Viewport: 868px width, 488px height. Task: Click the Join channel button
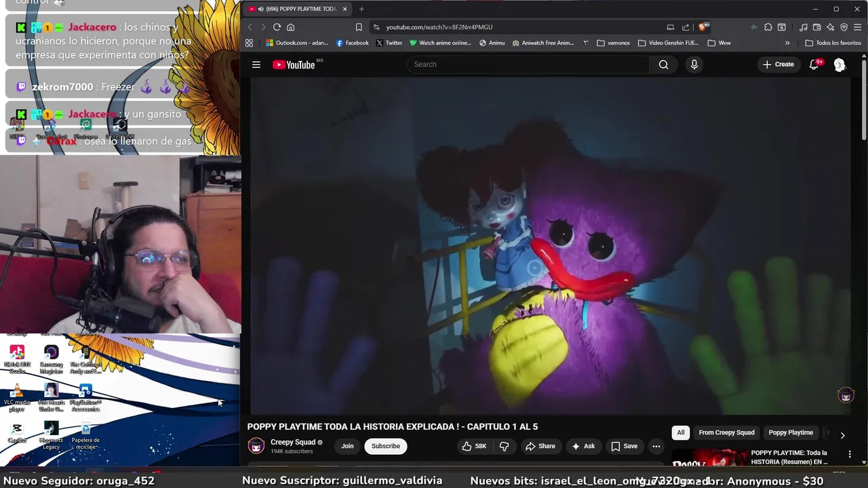(x=347, y=446)
